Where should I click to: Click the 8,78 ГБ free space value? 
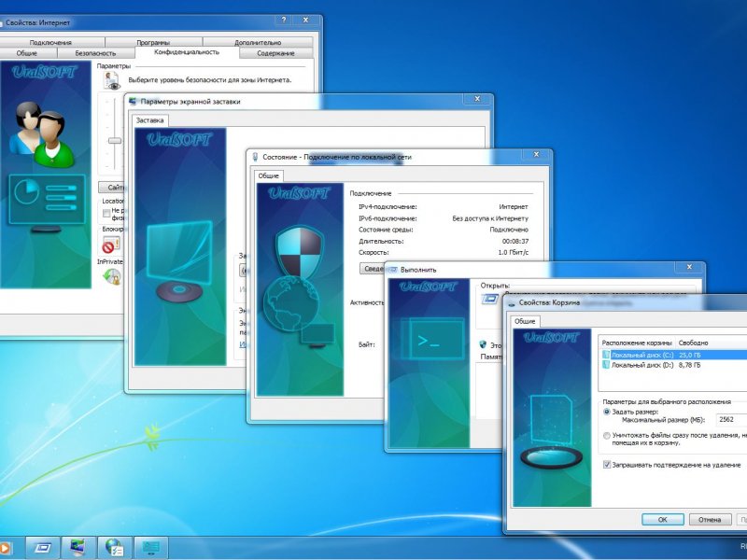click(x=689, y=365)
